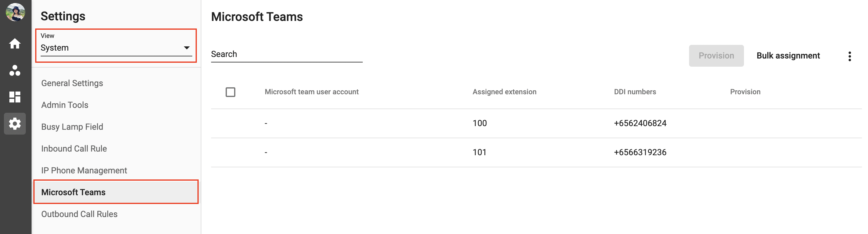Viewport: 868px width, 234px height.
Task: Go to the Home icon in sidebar
Action: 15,43
